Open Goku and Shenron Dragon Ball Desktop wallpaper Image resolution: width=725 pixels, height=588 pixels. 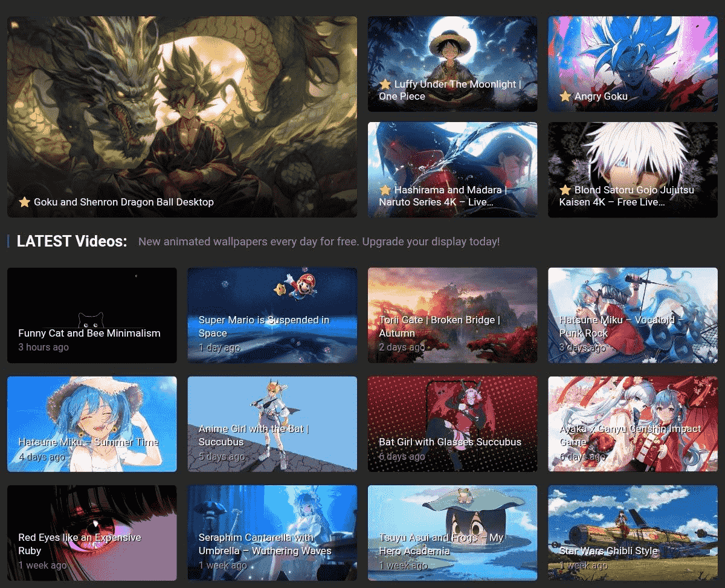tap(182, 117)
